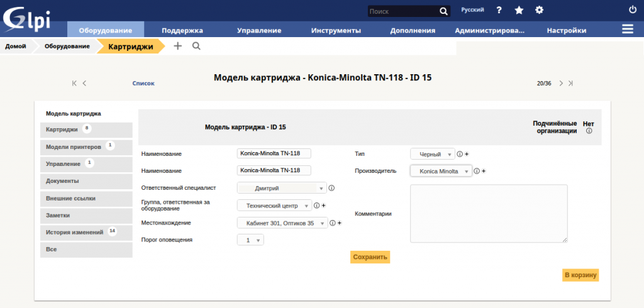Click info icon next to Производитель
Image resolution: width=644 pixels, height=308 pixels.
click(x=477, y=171)
